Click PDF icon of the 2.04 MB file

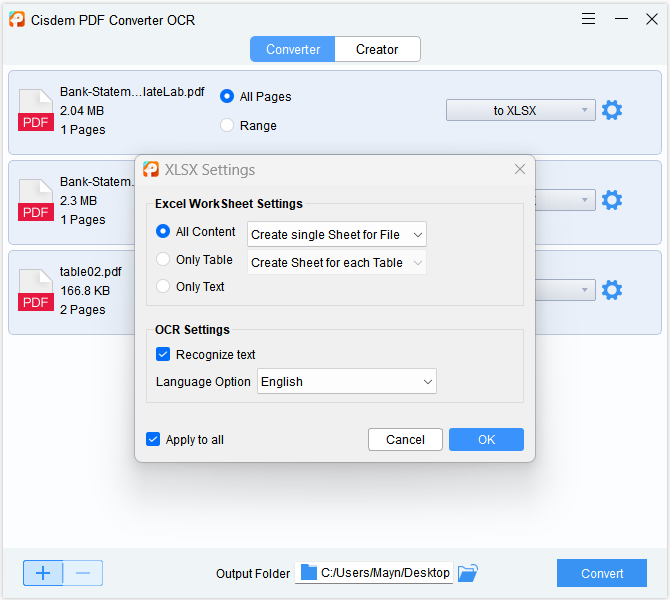tap(36, 110)
